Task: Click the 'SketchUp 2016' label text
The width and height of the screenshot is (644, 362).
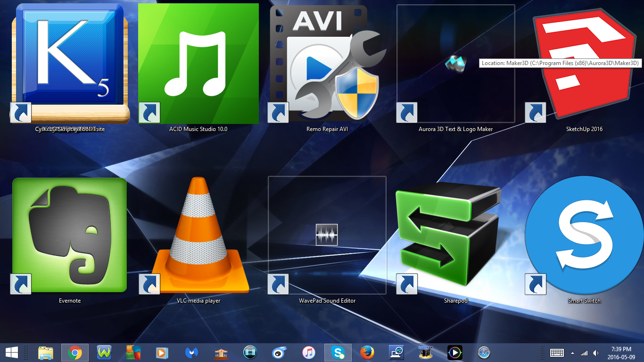Action: (585, 129)
